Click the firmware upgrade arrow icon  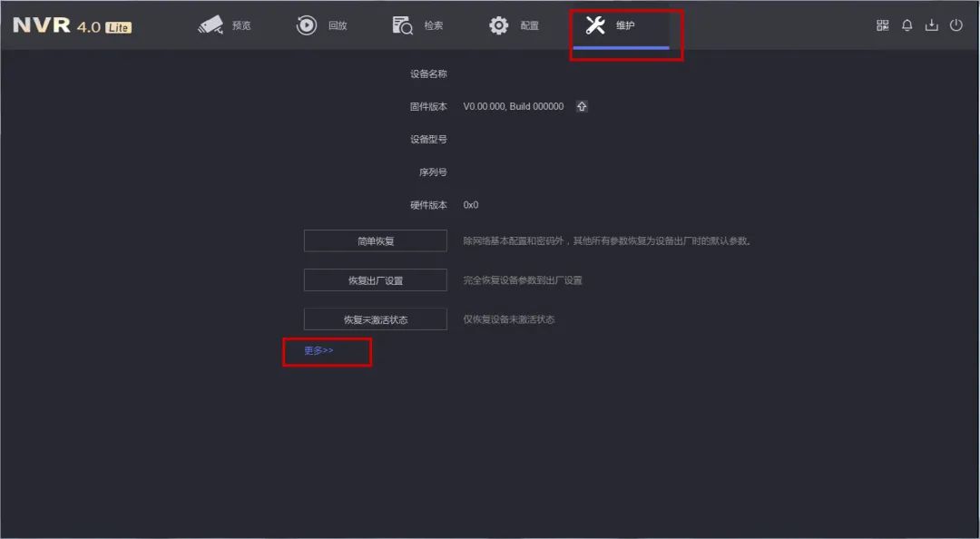(582, 107)
